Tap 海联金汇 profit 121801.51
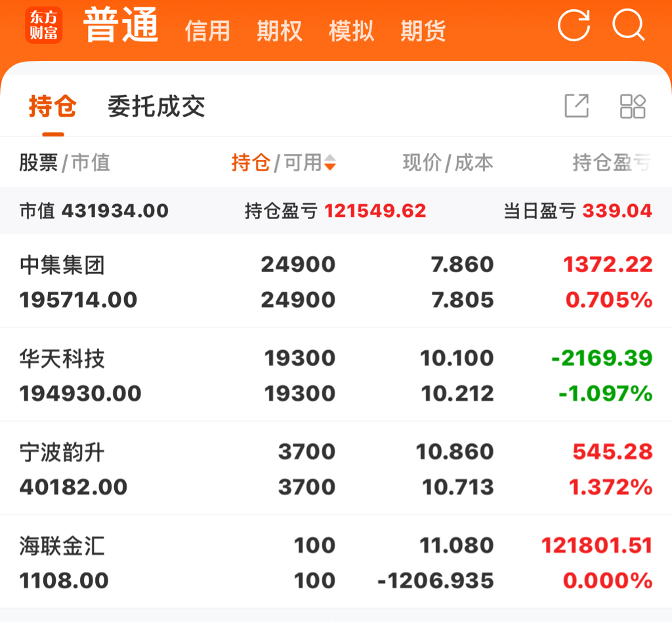This screenshot has width=672, height=623. (x=597, y=545)
